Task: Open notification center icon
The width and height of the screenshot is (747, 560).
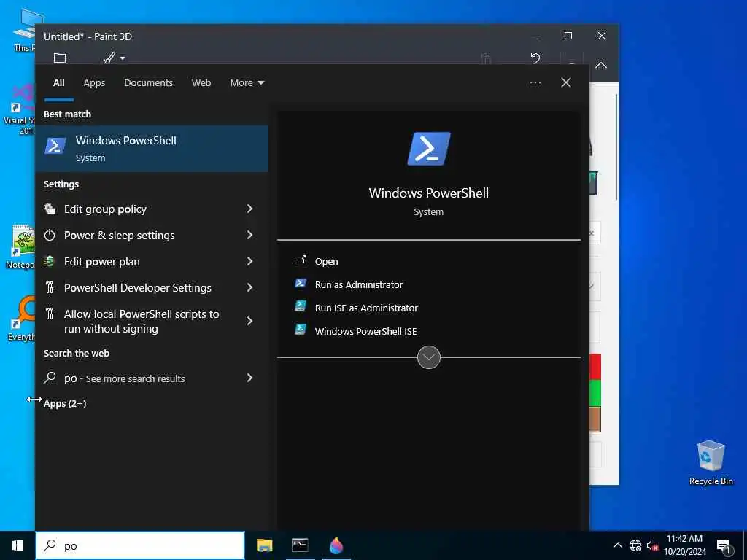Action: pos(724,546)
